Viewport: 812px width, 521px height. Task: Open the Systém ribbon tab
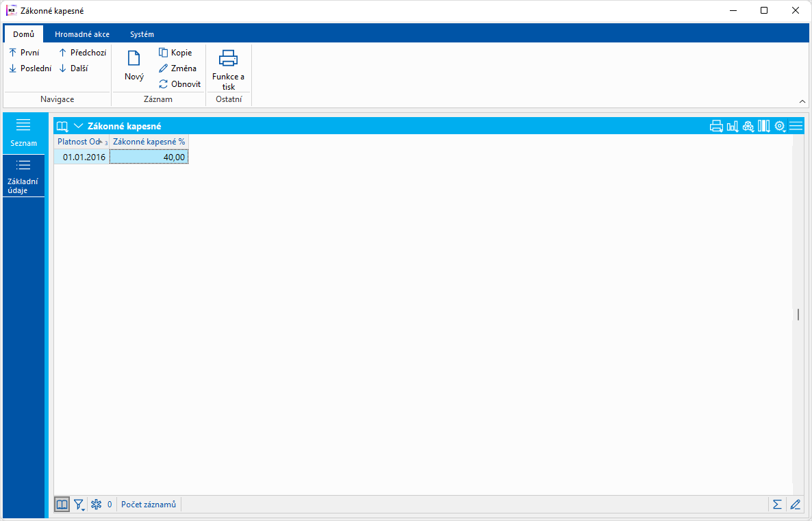[142, 34]
